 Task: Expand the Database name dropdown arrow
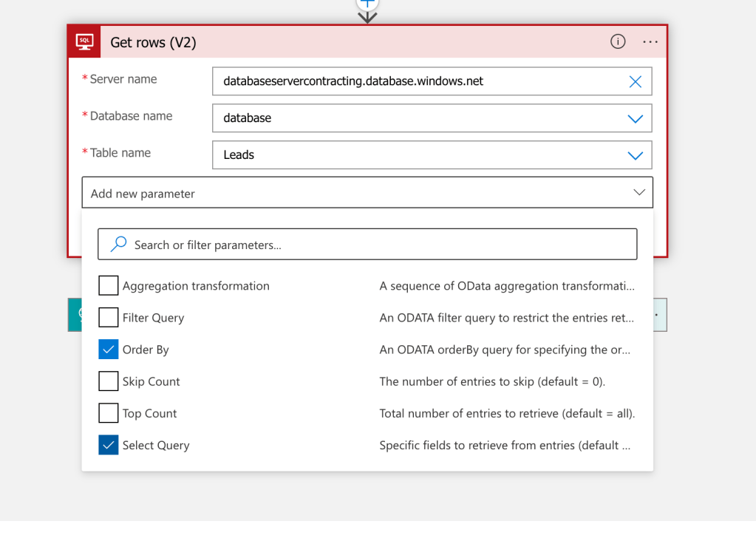[x=635, y=118]
